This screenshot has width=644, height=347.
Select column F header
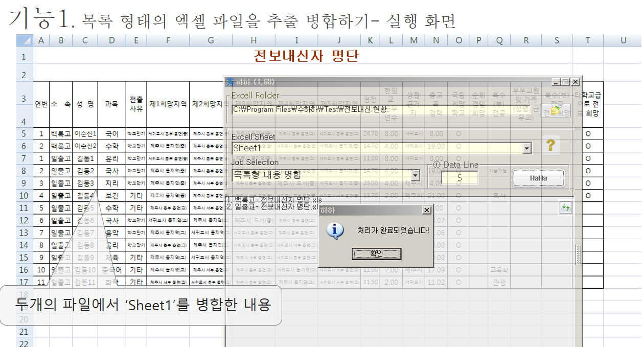click(168, 40)
